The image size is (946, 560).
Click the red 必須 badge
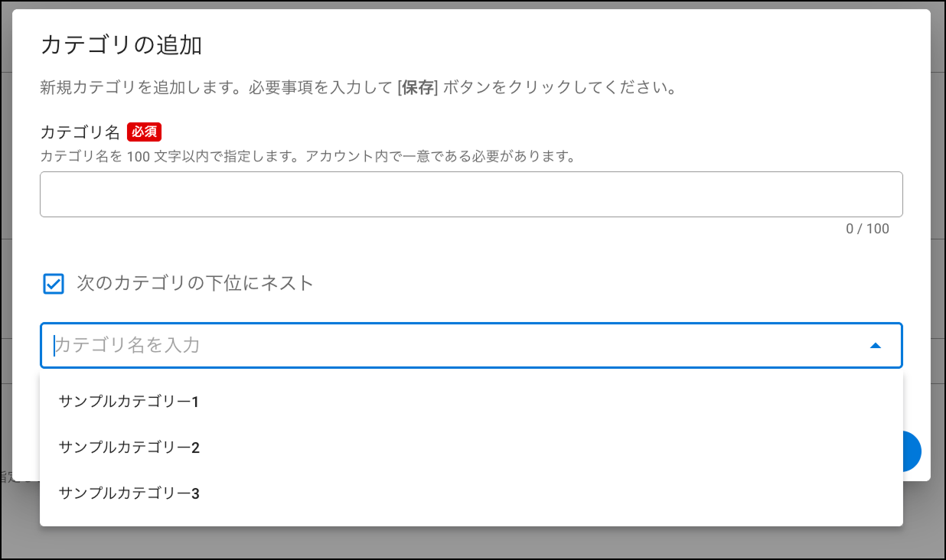[144, 132]
